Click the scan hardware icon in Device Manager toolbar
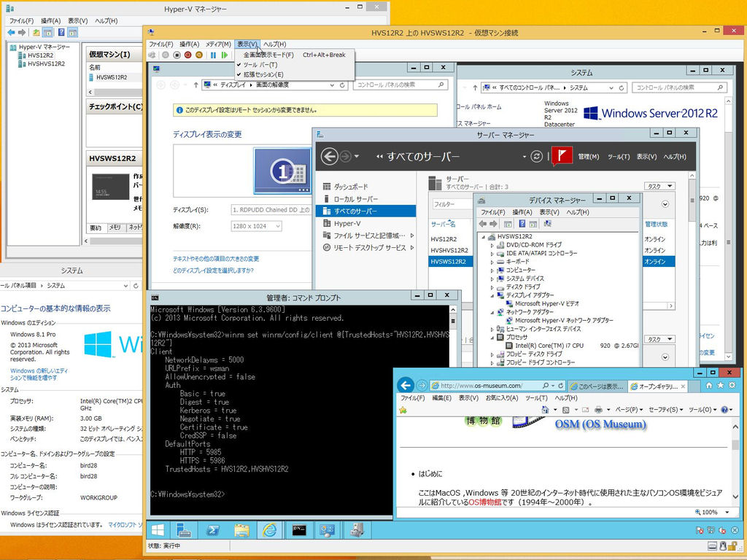 click(547, 223)
